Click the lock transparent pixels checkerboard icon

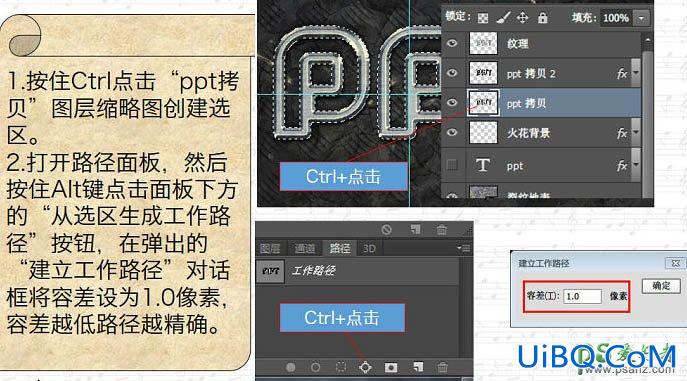pyautogui.click(x=483, y=18)
